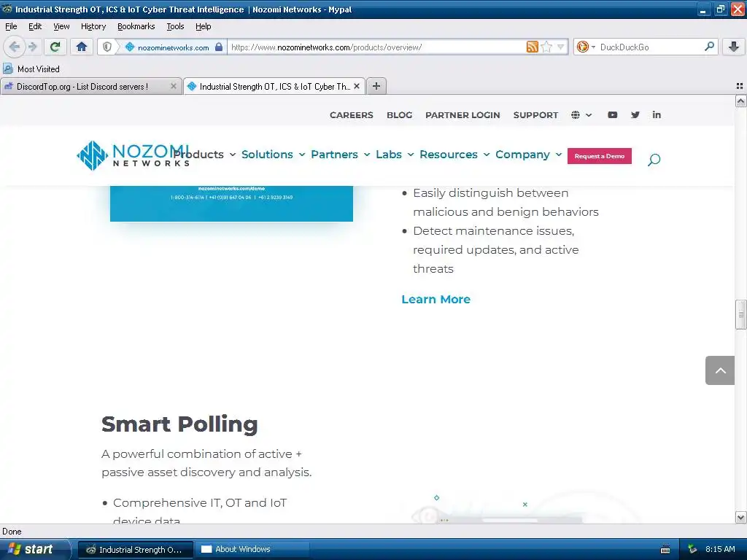Expand the Resources navigation menu
Image resolution: width=747 pixels, height=560 pixels.
pos(454,155)
